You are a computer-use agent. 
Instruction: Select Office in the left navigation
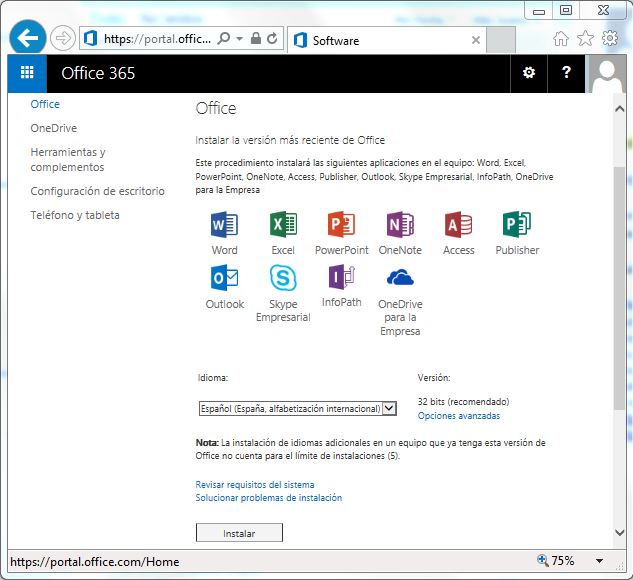point(45,104)
